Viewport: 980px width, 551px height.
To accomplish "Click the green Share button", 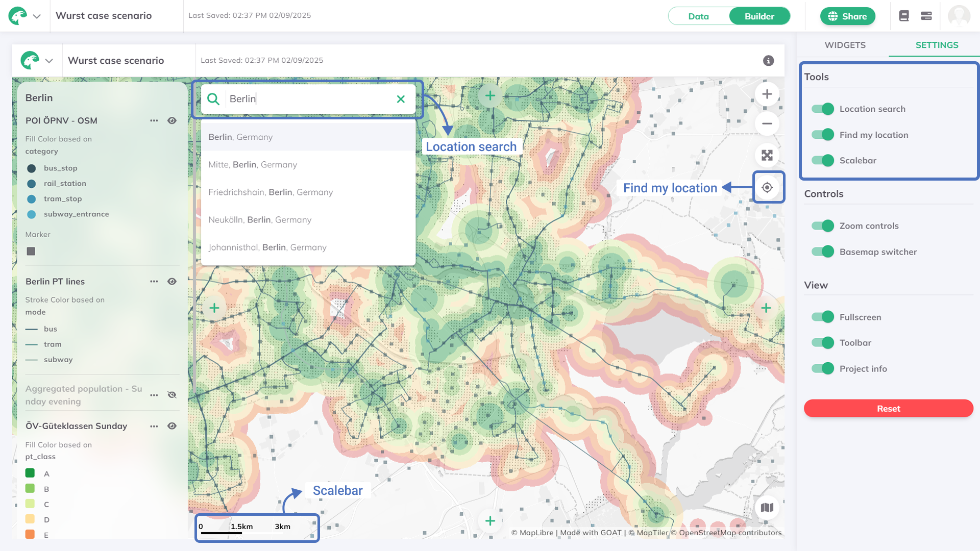I will tap(847, 16).
